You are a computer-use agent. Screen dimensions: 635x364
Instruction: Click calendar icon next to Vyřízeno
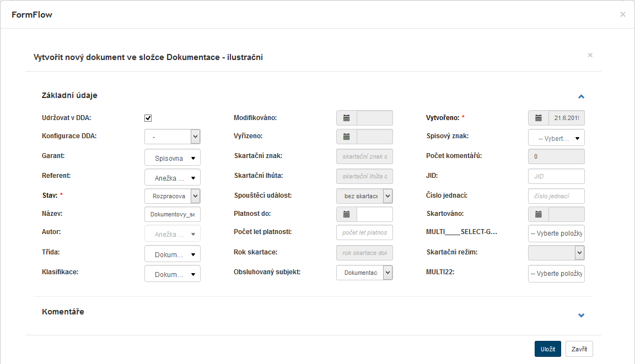[x=347, y=137]
